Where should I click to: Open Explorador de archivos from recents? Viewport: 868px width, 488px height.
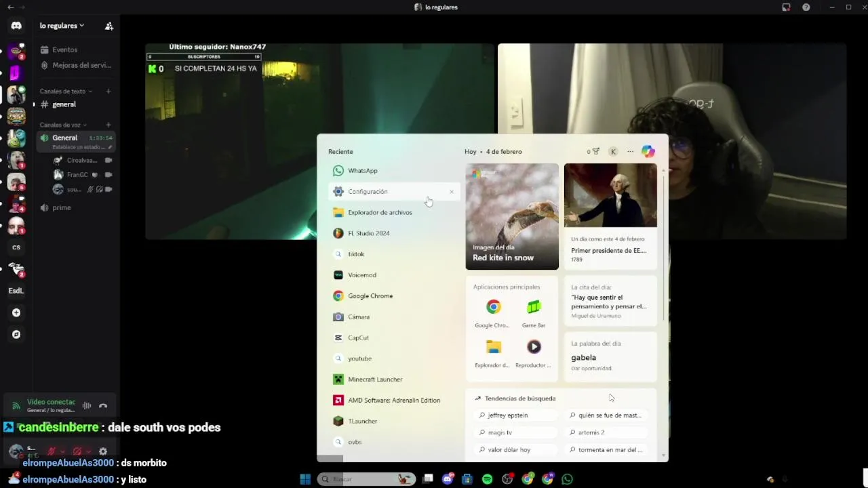click(393, 213)
